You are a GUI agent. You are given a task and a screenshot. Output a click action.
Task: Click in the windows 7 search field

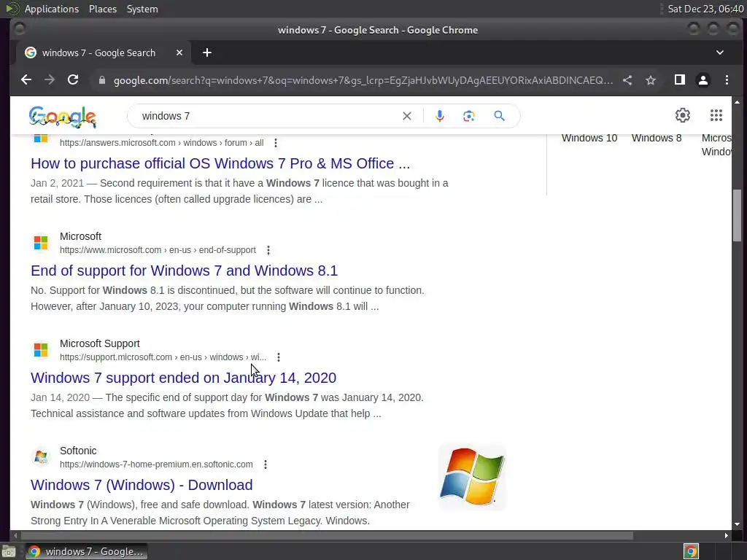pyautogui.click(x=267, y=116)
